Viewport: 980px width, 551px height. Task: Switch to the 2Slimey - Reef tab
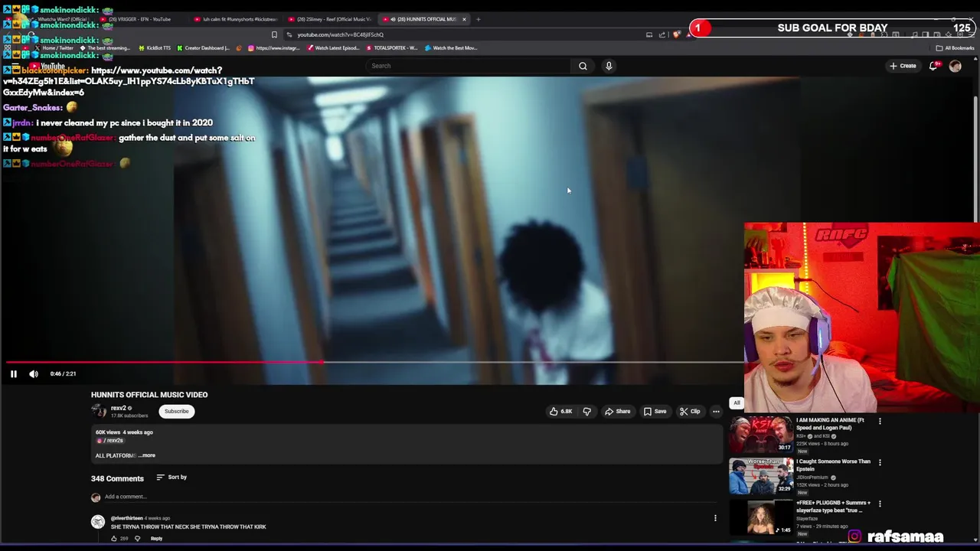[331, 19]
